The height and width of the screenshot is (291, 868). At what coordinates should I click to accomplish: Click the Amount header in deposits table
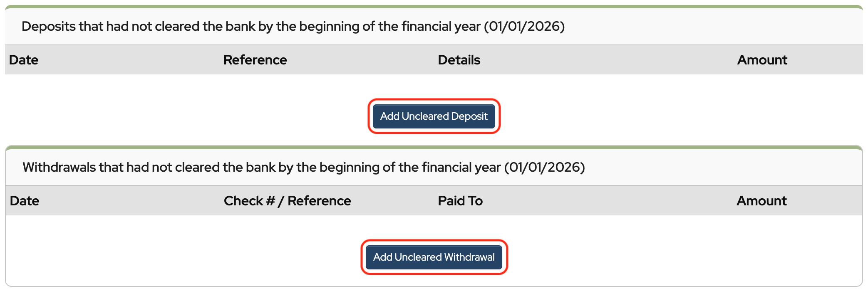pos(762,60)
